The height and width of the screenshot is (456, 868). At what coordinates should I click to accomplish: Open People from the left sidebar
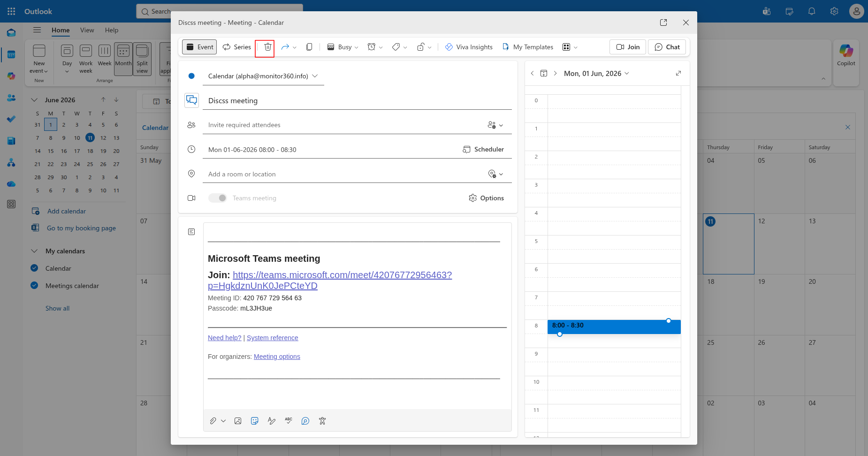pyautogui.click(x=11, y=98)
